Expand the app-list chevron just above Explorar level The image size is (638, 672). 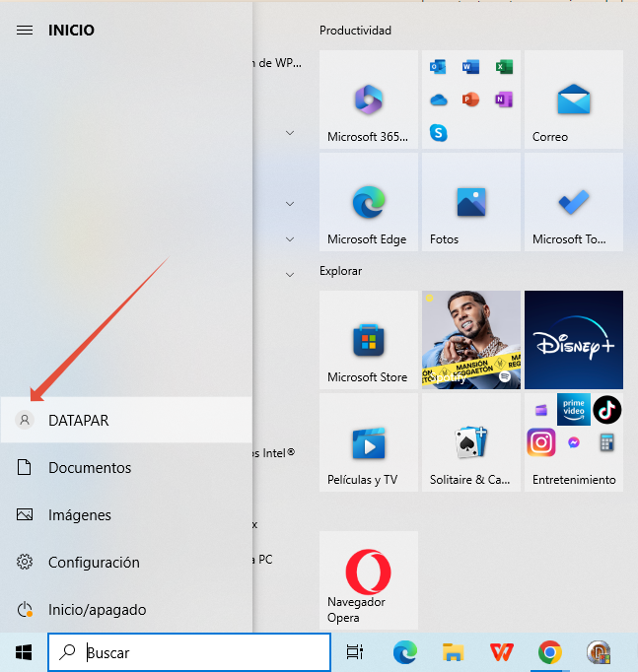coord(290,239)
